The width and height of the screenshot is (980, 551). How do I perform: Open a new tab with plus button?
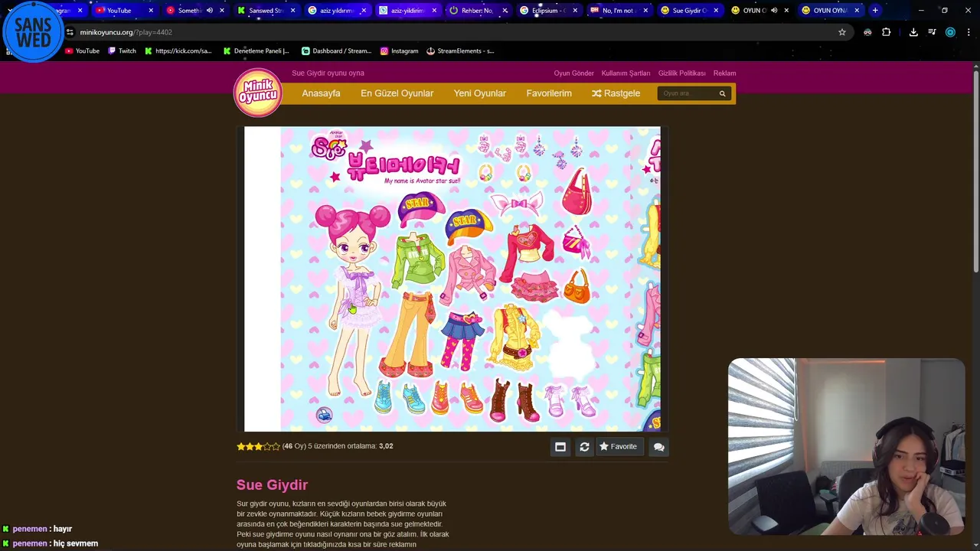[875, 11]
